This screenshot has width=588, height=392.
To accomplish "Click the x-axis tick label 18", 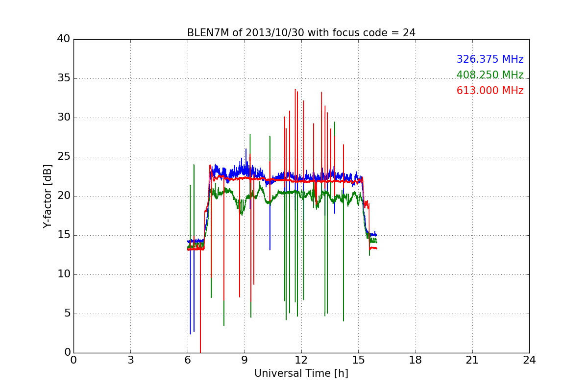I will pyautogui.click(x=416, y=360).
